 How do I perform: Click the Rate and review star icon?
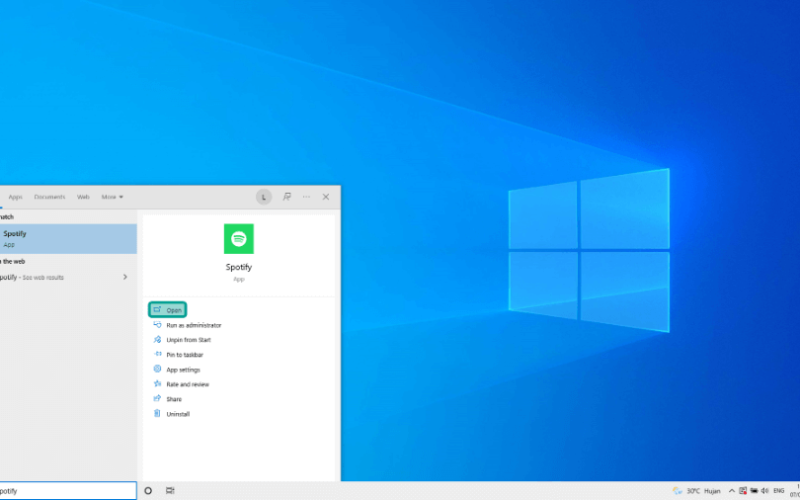coord(157,384)
